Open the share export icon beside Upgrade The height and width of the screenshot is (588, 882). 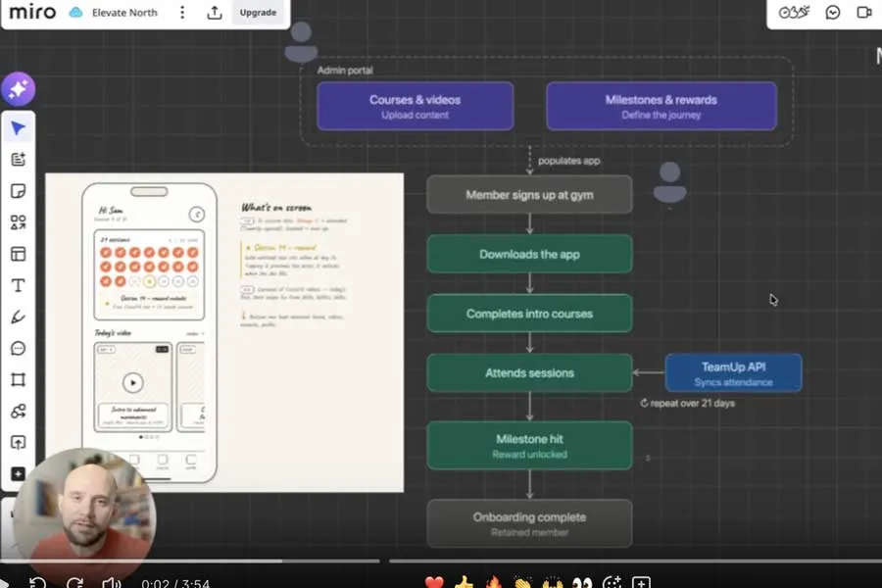click(214, 13)
